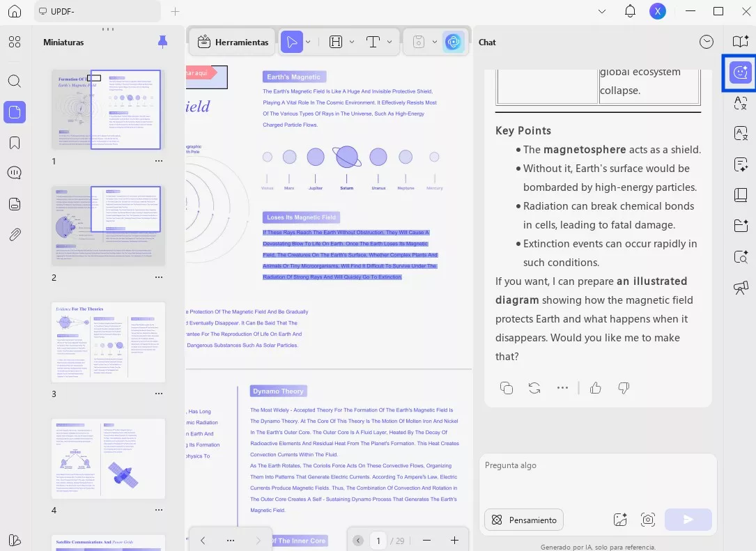Attach an image to the chat
The image size is (756, 551).
point(620,520)
